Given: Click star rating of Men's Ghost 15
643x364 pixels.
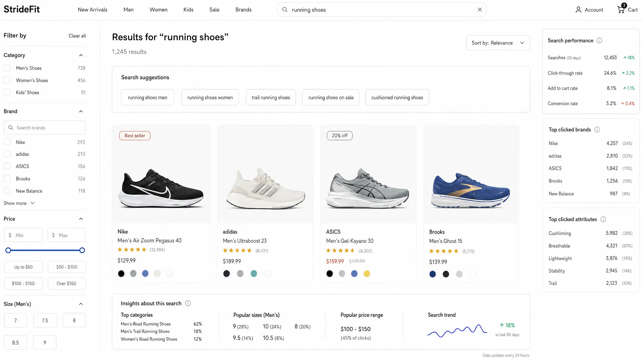Looking at the screenshot, I should 444,251.
